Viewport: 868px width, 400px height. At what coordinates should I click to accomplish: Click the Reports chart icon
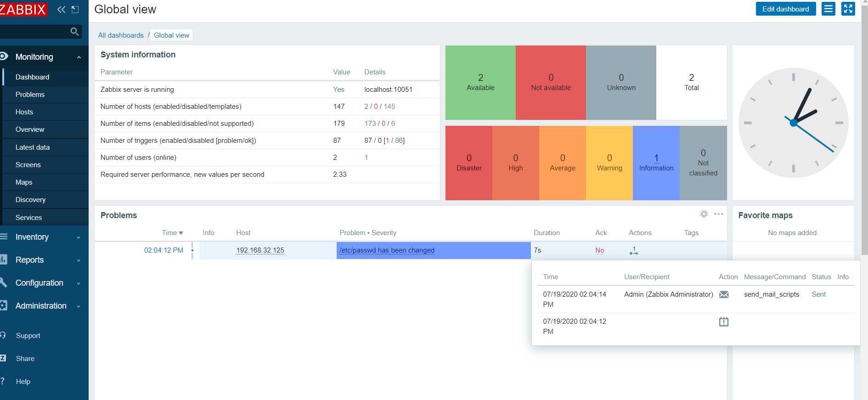[4, 259]
